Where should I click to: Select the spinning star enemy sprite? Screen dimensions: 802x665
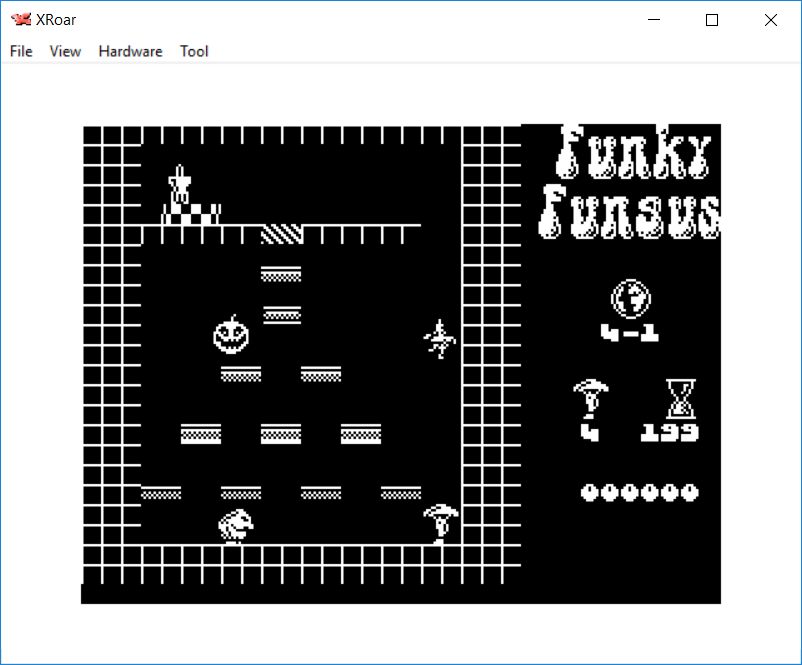[x=439, y=339]
